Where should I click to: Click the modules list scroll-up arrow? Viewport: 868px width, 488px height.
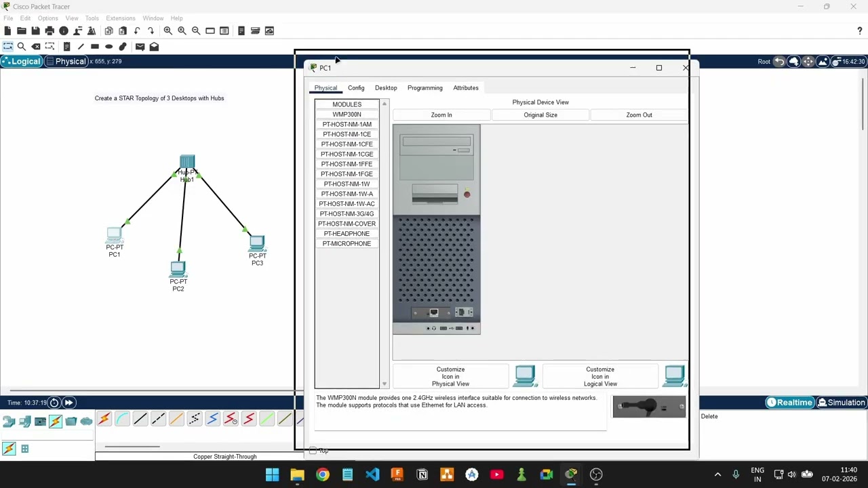[x=384, y=104]
